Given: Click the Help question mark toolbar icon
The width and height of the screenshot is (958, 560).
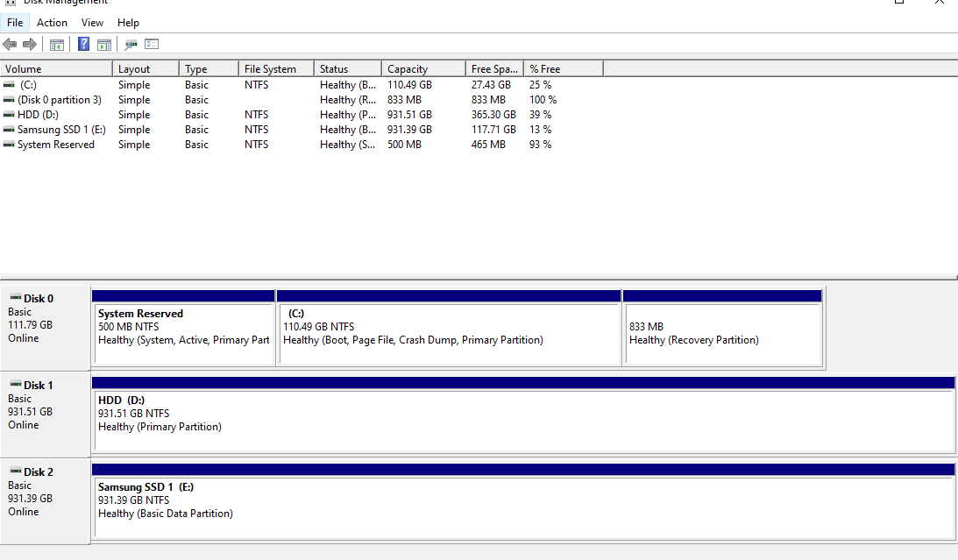Looking at the screenshot, I should tap(82, 44).
